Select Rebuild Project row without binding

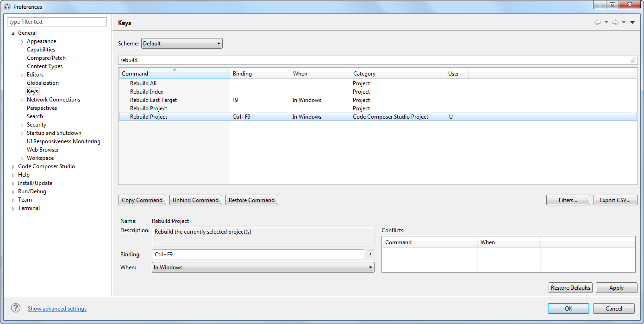click(378, 108)
